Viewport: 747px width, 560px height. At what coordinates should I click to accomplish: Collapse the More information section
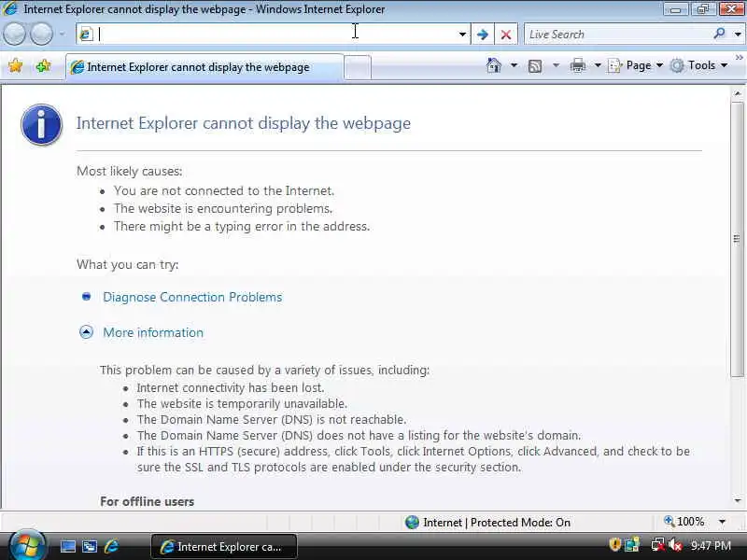(x=86, y=332)
